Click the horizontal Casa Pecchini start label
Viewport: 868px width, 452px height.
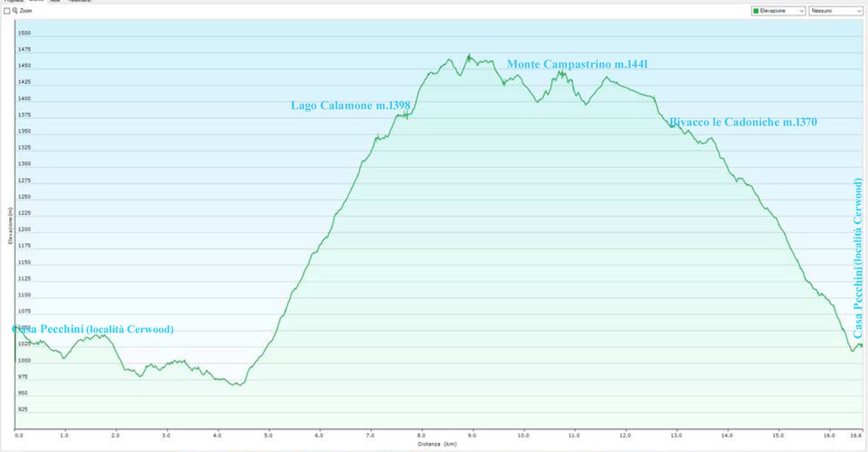click(x=93, y=329)
